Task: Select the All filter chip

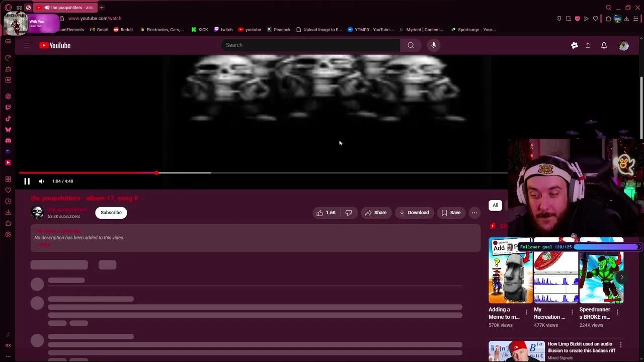Action: (x=495, y=205)
